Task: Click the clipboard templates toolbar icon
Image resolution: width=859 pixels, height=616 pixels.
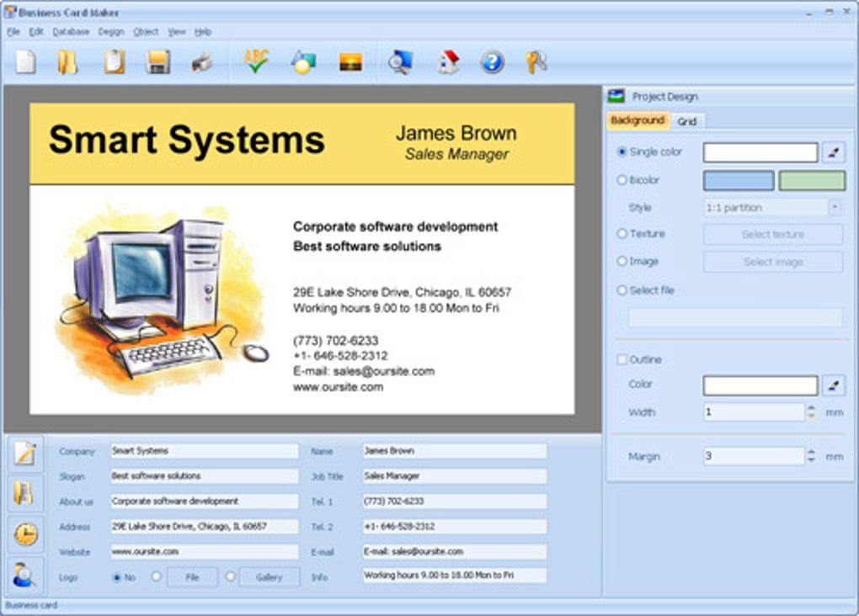Action: pyautogui.click(x=114, y=62)
